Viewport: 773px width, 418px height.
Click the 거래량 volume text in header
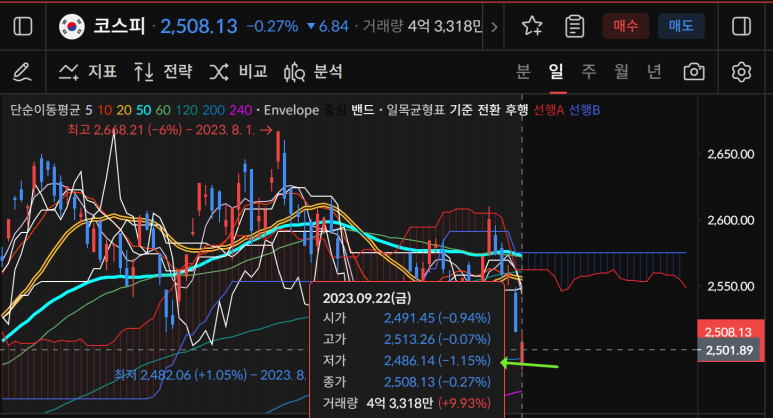[x=422, y=27]
